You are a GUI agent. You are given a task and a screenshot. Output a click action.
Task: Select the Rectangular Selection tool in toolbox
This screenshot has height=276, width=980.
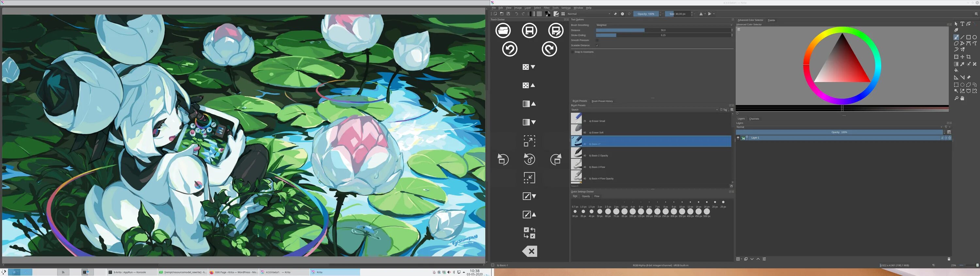[x=956, y=85]
